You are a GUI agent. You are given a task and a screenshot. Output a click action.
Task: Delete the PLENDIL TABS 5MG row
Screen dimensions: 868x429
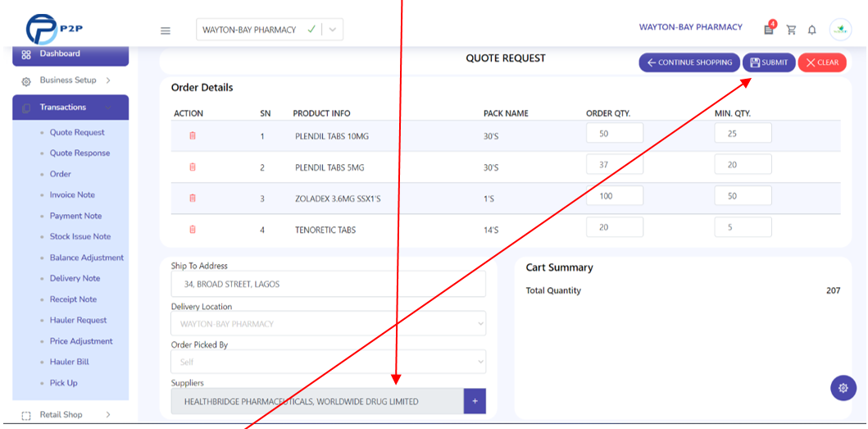coord(193,167)
